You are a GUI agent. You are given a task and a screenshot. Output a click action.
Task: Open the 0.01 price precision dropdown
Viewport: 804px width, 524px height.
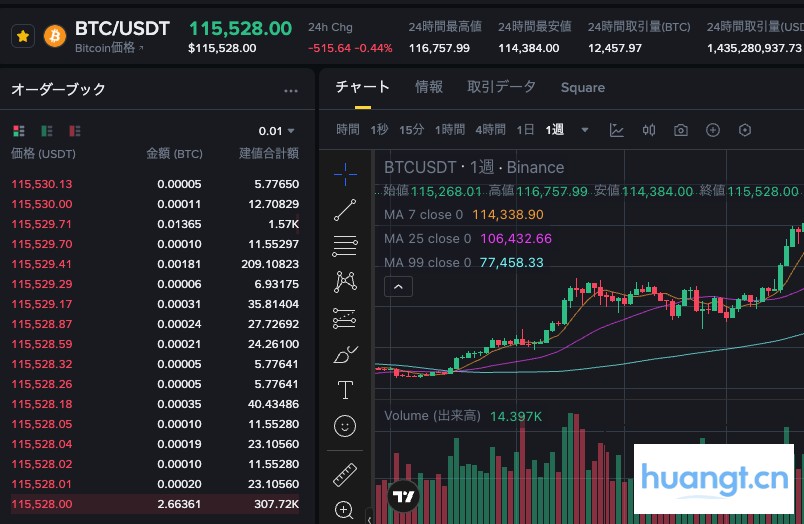(x=276, y=131)
